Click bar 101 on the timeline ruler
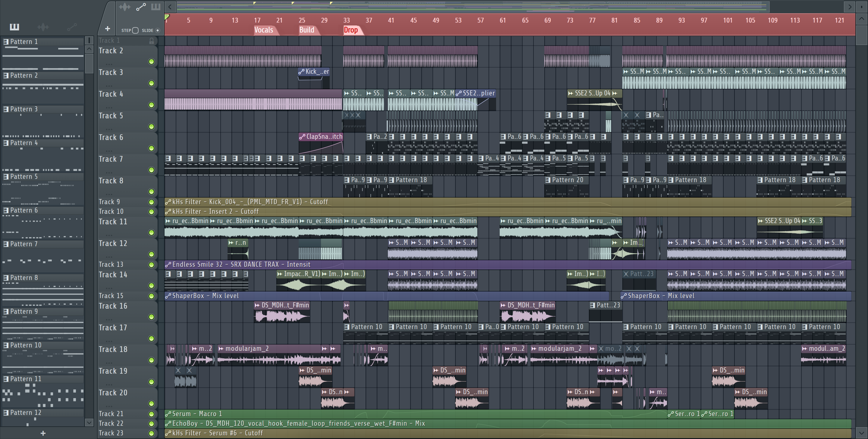 pos(727,20)
